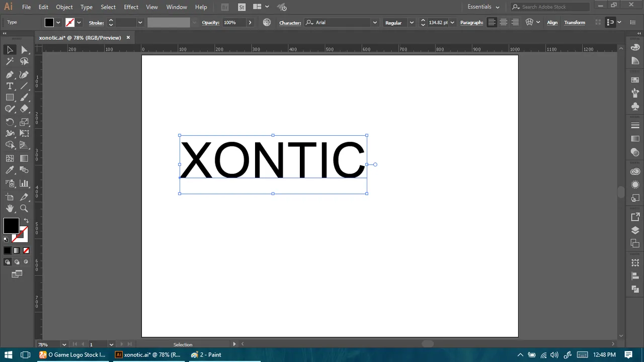Activate the Lasso tool
Viewport: 644px width, 362px height.
[24, 61]
